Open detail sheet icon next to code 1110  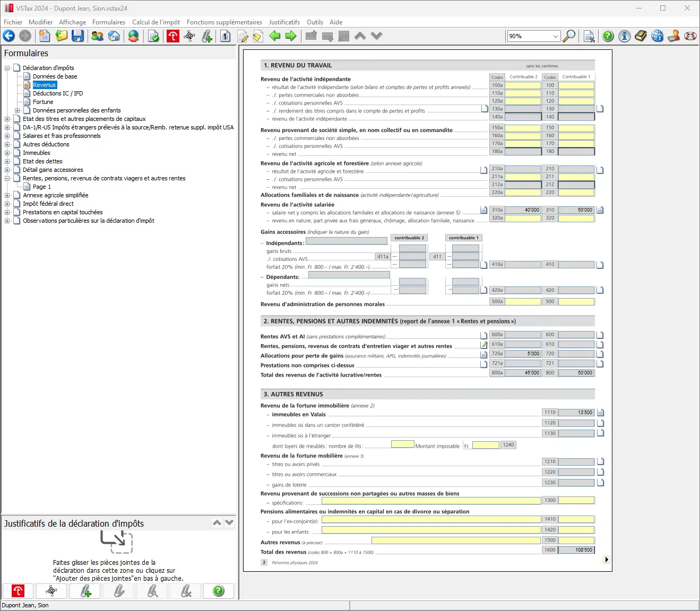(600, 413)
